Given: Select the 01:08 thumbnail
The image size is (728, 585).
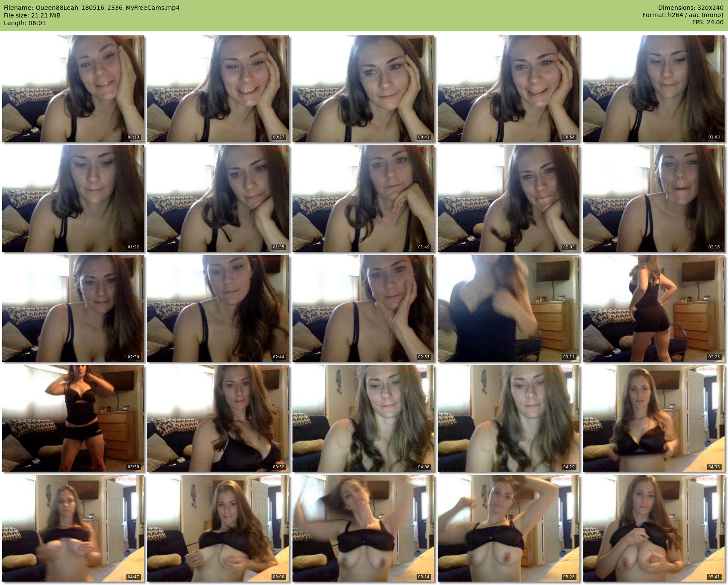Looking at the screenshot, I should (x=653, y=89).
